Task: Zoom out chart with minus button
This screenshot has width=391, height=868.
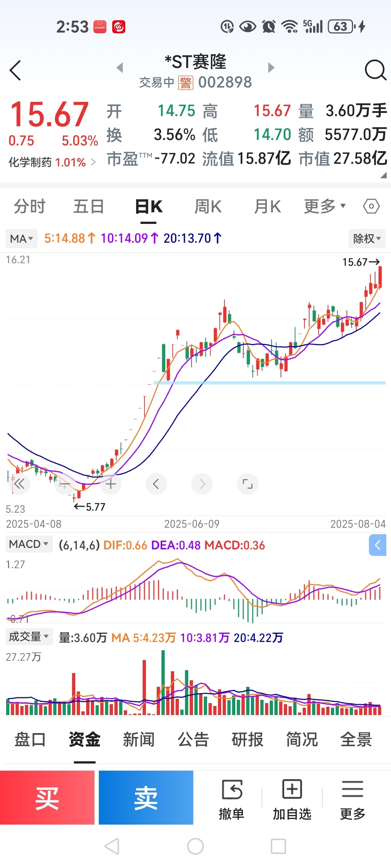Action: click(65, 484)
